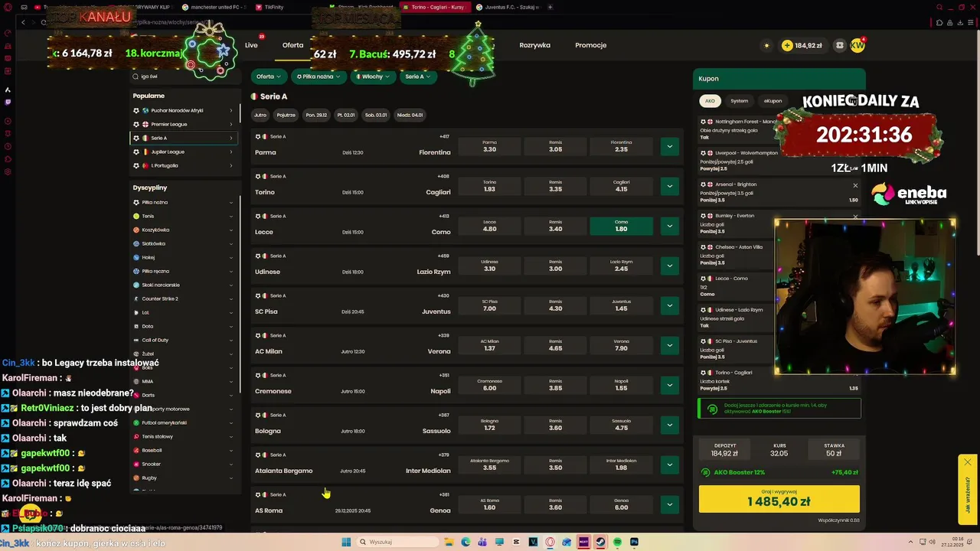The image size is (980, 551).
Task: Expand more markets for Parma–Fiorentina
Action: pos(669,146)
